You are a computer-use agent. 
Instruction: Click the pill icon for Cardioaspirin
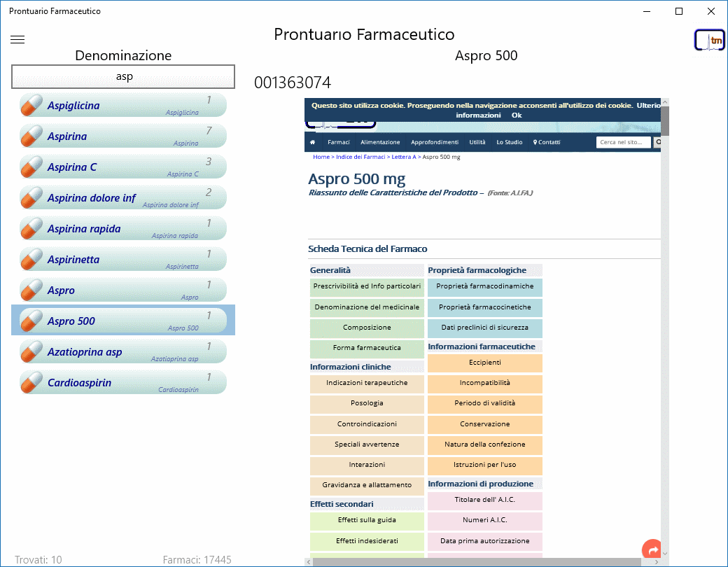point(31,382)
